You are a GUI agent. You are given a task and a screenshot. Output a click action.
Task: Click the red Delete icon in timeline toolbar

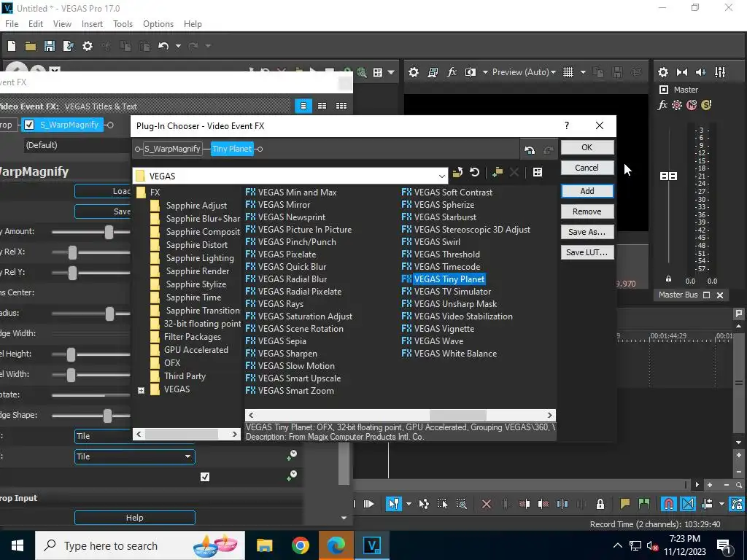click(487, 504)
